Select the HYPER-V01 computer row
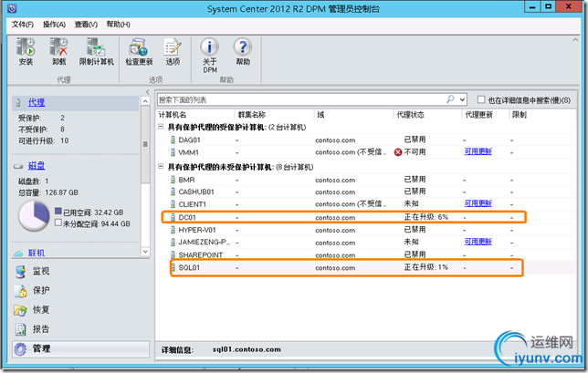Viewport: 588px width, 373px height. (366, 230)
